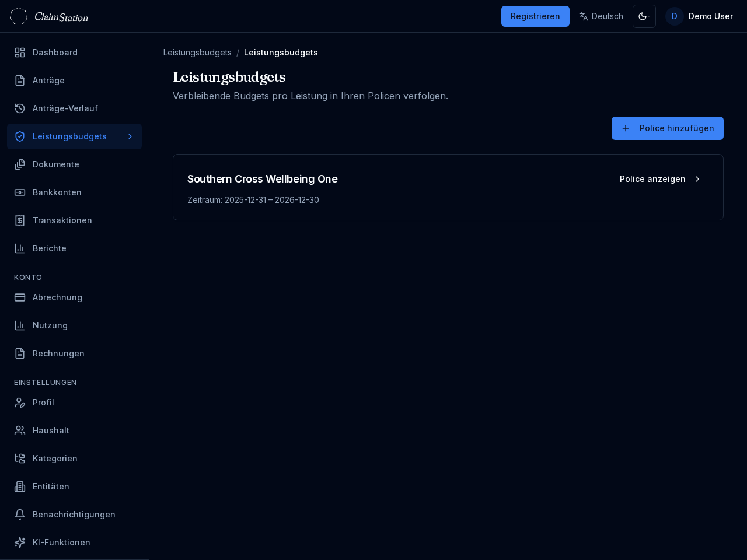Screen dimensions: 747x560
Task: Select Haushalt in the settings section
Action: (51, 430)
